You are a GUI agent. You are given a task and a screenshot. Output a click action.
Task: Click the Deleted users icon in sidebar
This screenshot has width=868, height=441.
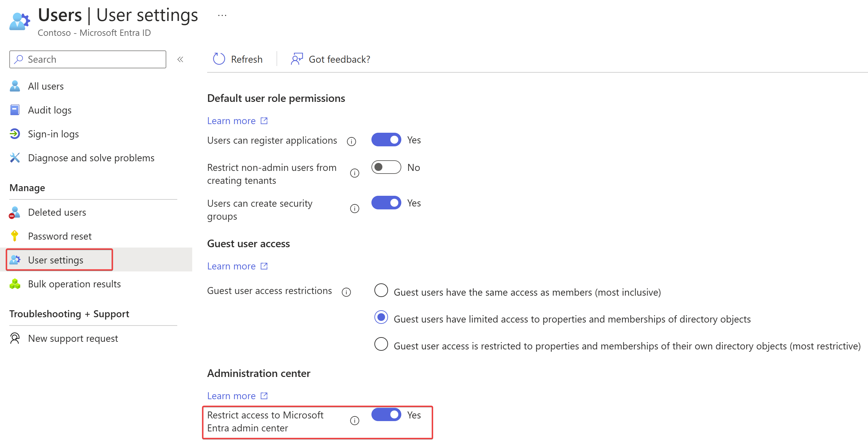point(15,213)
